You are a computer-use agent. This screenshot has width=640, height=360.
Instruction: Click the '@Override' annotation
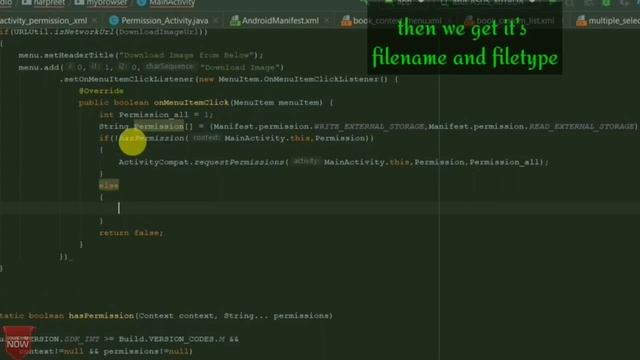coord(101,91)
